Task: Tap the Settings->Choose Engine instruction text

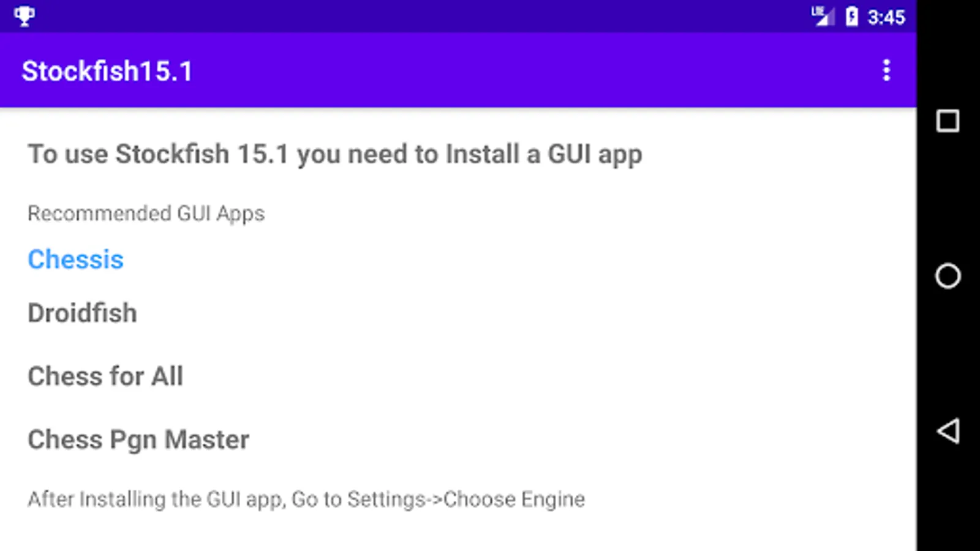Action: 306,499
